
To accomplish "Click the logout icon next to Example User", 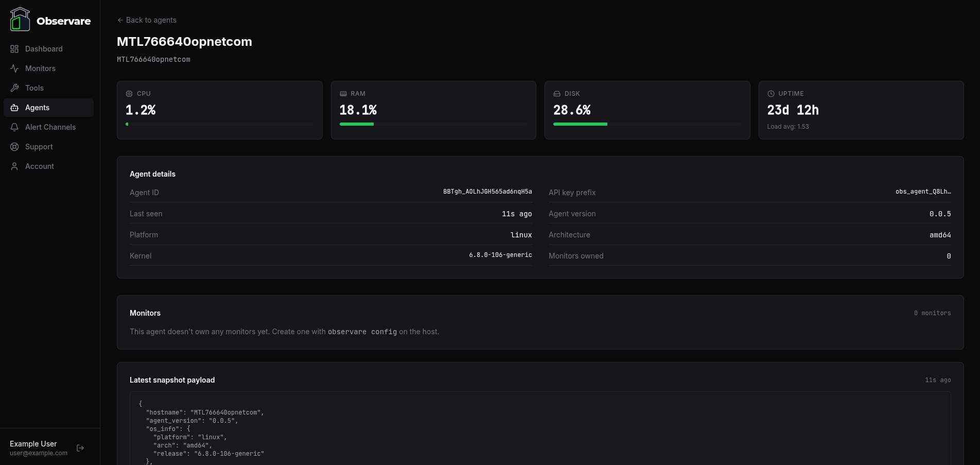I will 80,448.
